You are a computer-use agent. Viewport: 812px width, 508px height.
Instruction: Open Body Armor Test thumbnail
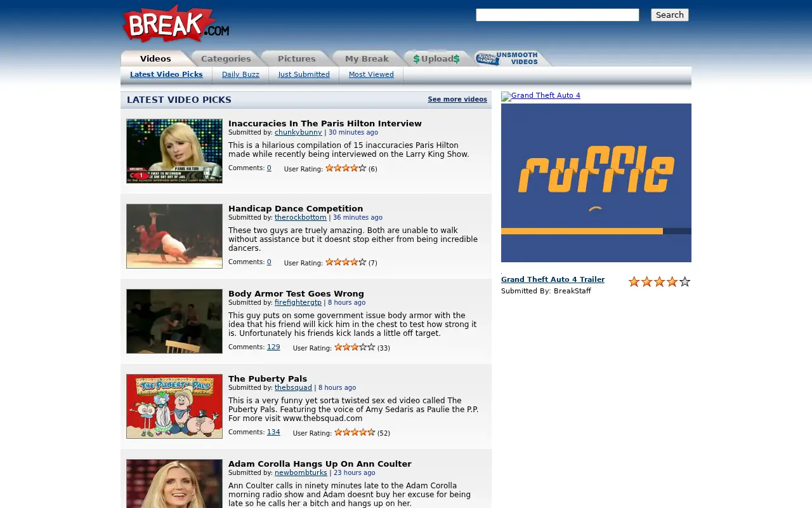[174, 321]
